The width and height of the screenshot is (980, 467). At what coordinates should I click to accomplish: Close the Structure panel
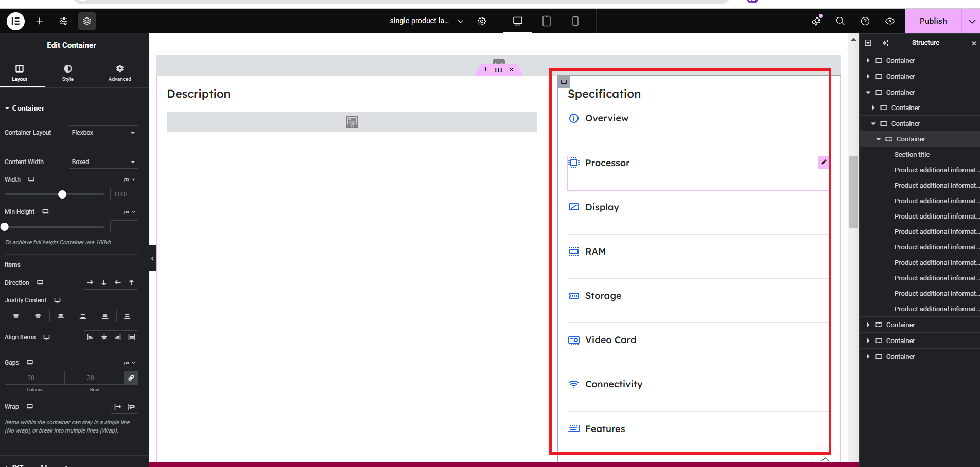coord(974,43)
